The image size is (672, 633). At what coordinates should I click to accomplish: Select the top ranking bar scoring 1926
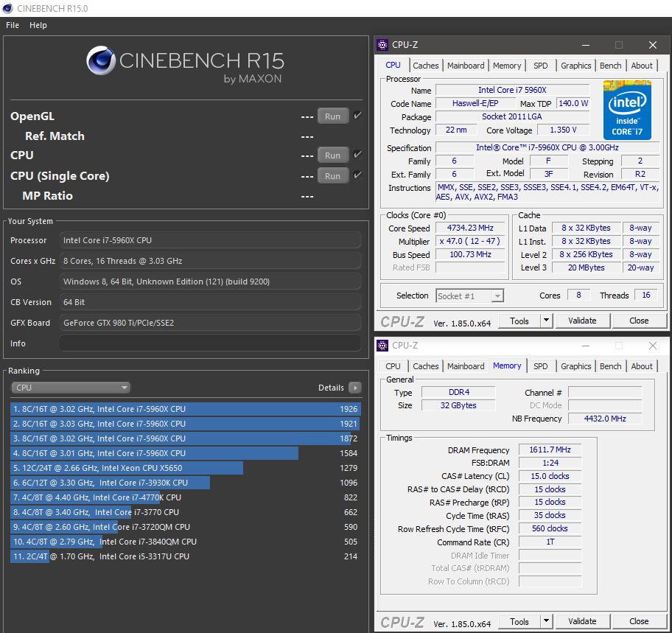click(185, 409)
